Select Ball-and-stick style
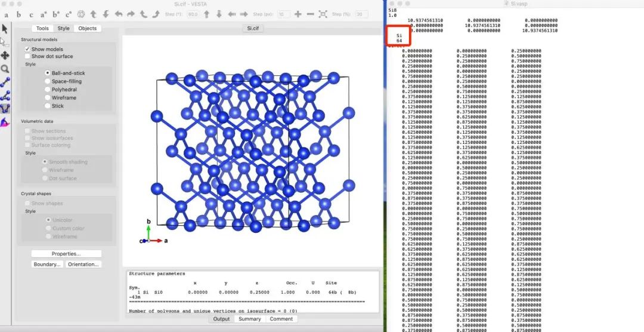This screenshot has height=332, width=644. pyautogui.click(x=48, y=73)
